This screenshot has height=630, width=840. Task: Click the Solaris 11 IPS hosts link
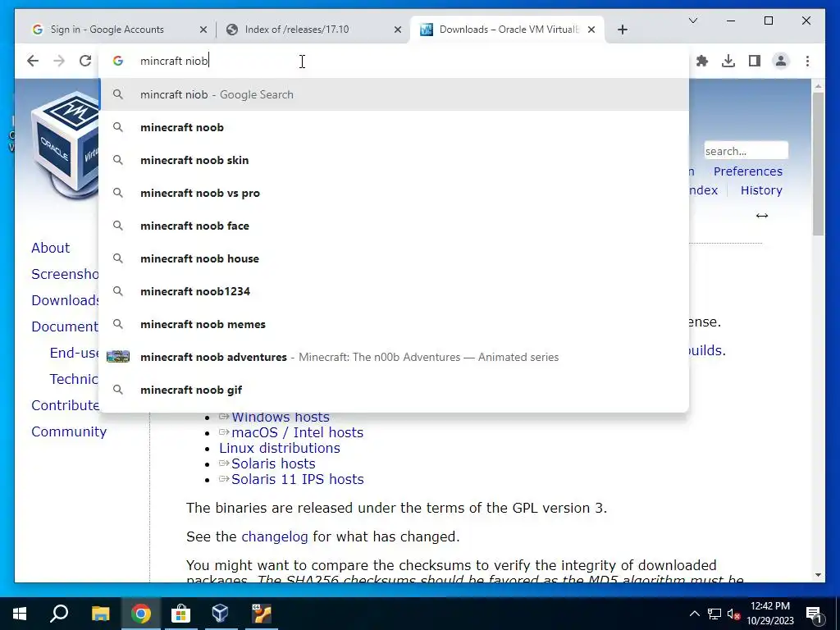coord(297,479)
